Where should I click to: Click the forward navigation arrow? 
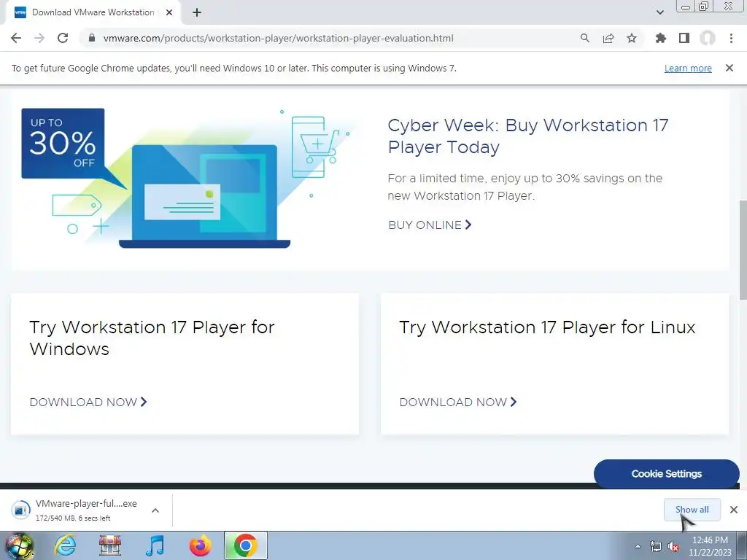coord(39,38)
